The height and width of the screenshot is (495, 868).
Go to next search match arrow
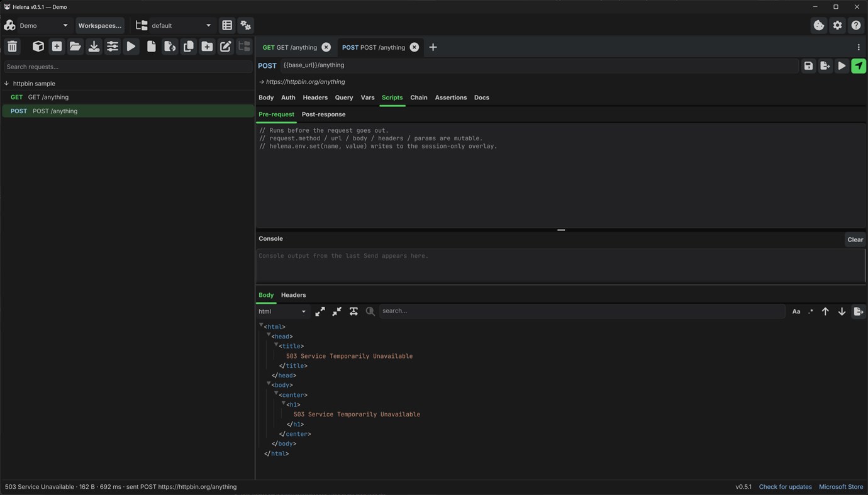click(842, 311)
